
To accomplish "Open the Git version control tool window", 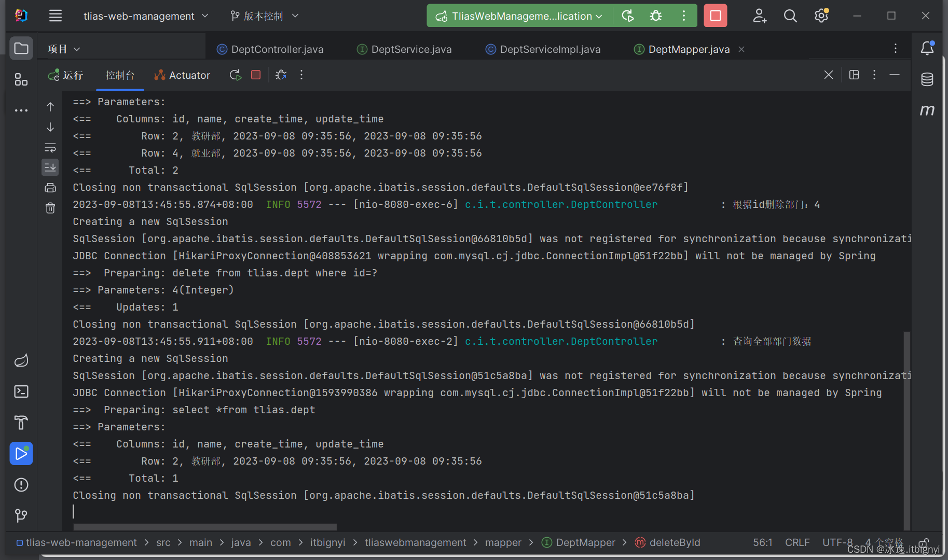I will (21, 515).
